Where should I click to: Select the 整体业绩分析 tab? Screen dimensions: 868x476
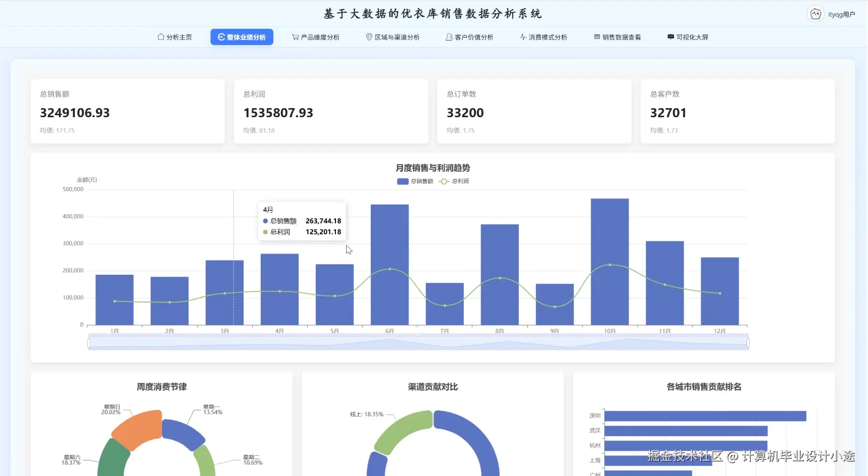point(242,37)
